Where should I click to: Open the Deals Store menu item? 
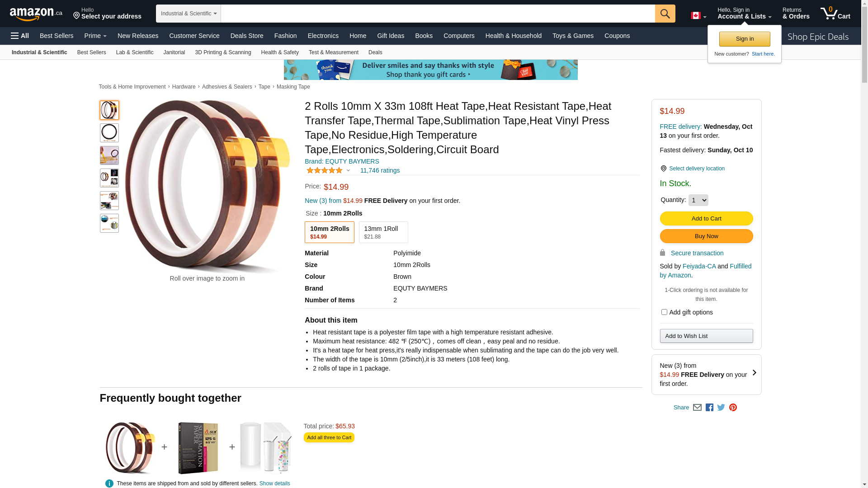coord(247,36)
